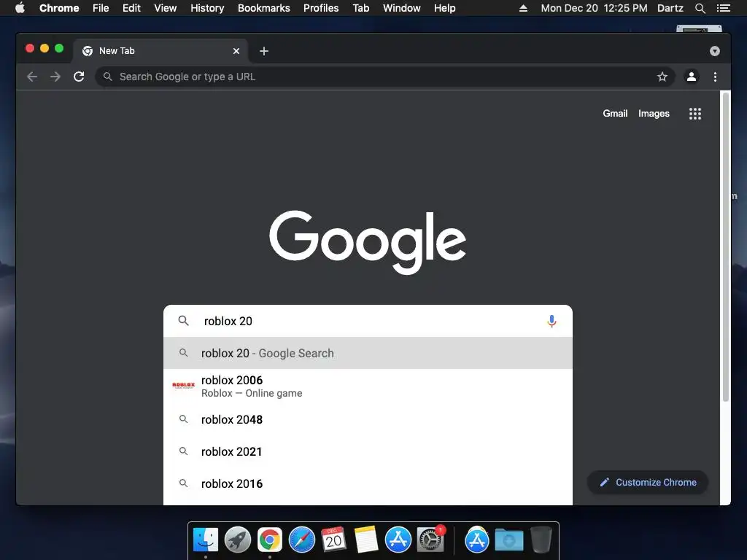Click the address bar search magnifier icon
747x560 pixels.
coord(108,77)
